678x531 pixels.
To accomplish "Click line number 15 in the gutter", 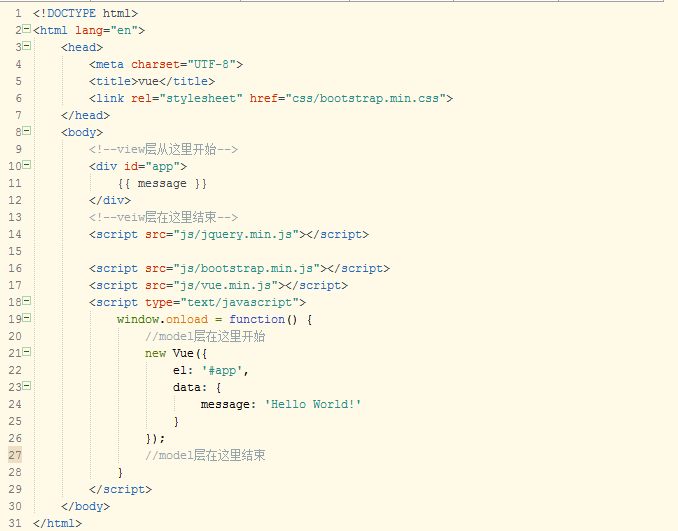I will (x=15, y=251).
